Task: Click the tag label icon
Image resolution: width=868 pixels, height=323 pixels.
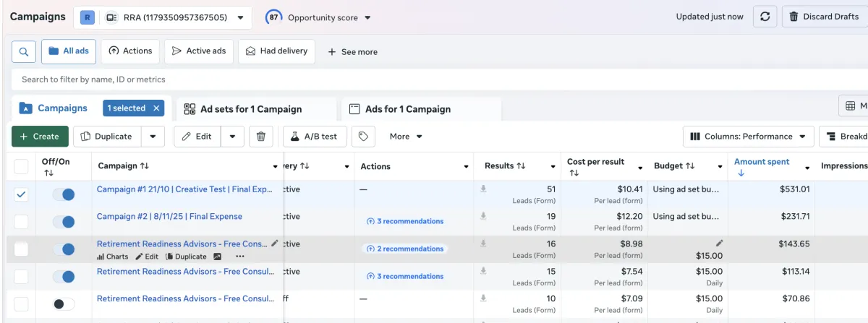Action: point(364,136)
